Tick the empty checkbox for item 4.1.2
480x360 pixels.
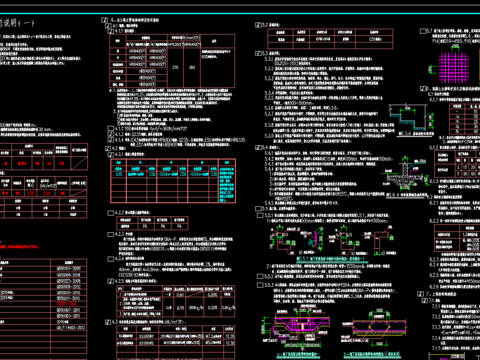click(111, 128)
